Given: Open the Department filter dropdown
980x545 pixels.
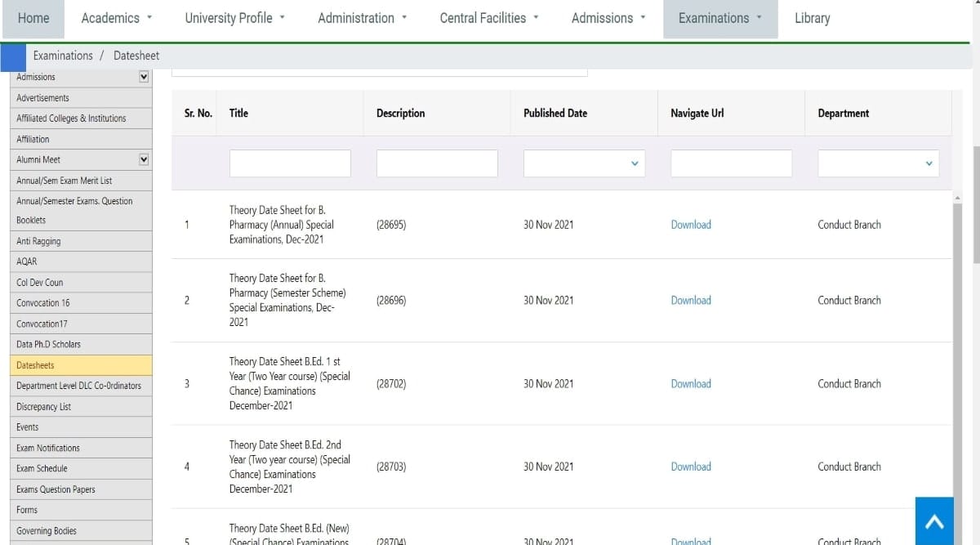Looking at the screenshot, I should [x=877, y=163].
